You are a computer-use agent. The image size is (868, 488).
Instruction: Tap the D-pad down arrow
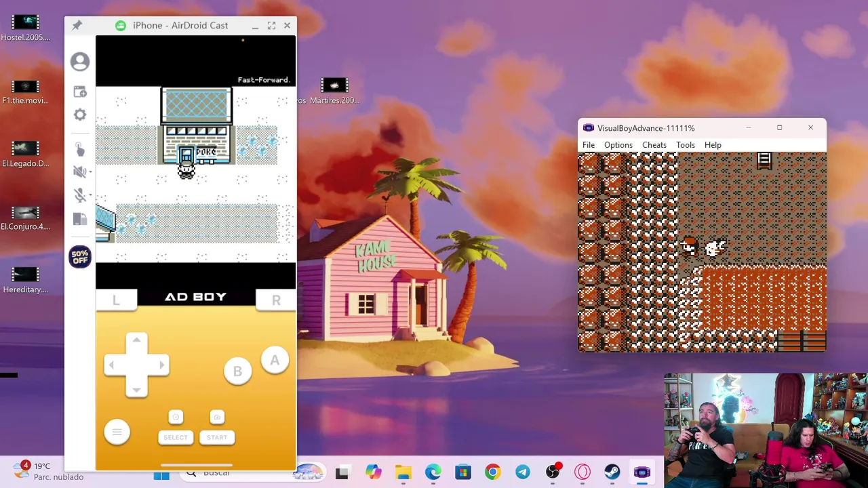[136, 389]
